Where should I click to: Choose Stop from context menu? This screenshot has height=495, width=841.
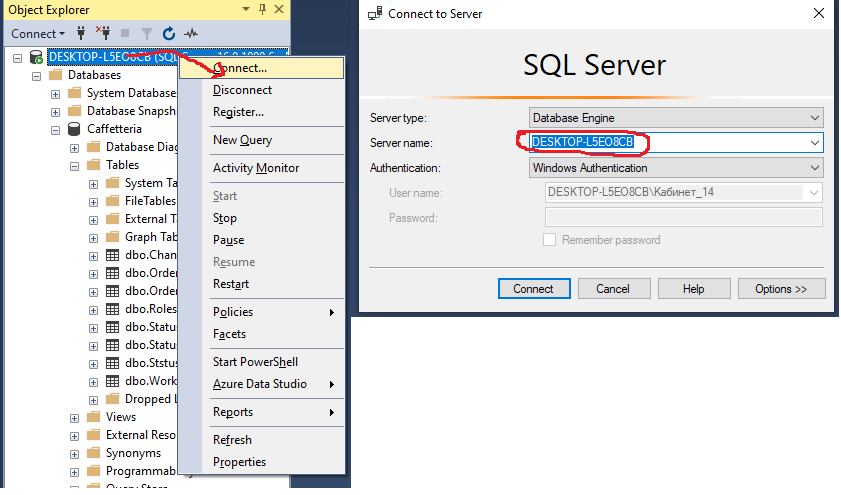tap(261, 218)
